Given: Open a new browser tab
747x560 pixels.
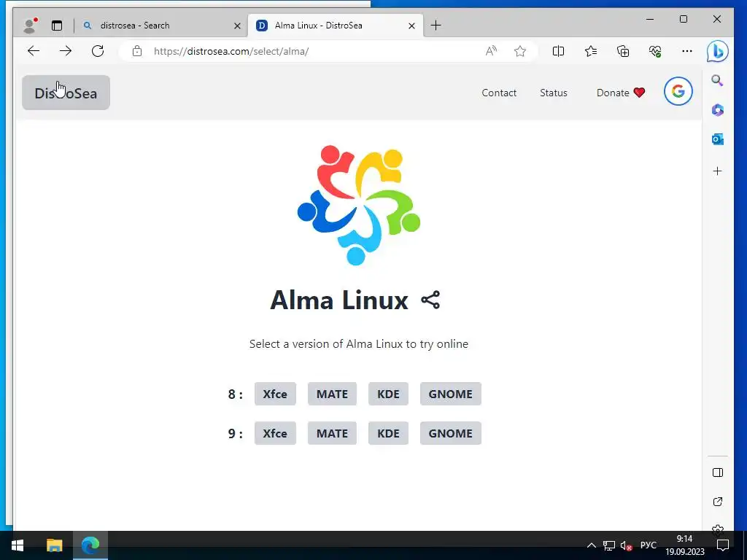Looking at the screenshot, I should coord(436,26).
